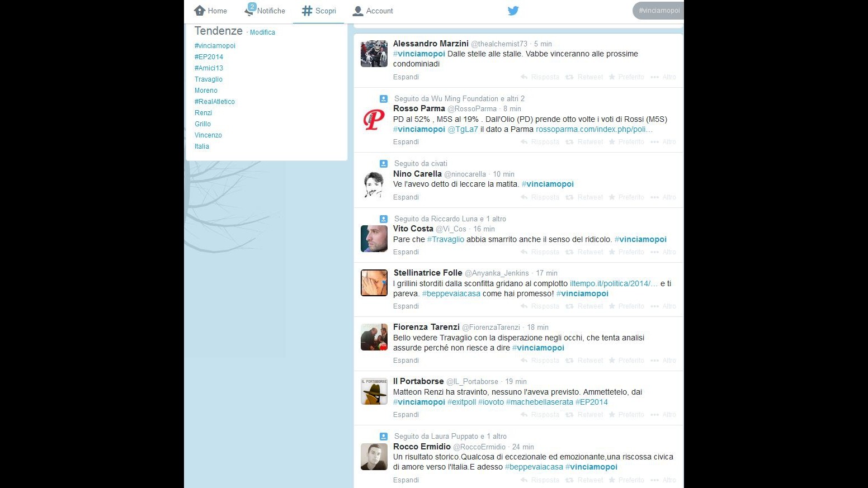Open Fiorenza Tarenzi's avatar

[374, 337]
